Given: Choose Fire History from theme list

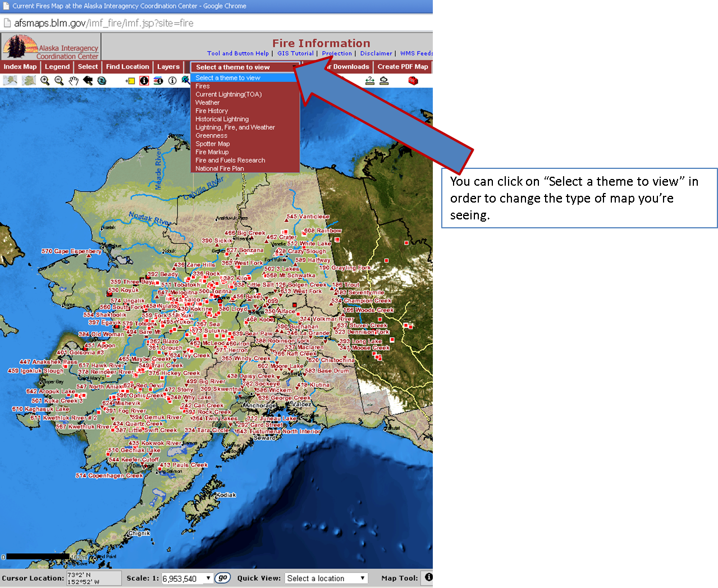Looking at the screenshot, I should tap(212, 111).
